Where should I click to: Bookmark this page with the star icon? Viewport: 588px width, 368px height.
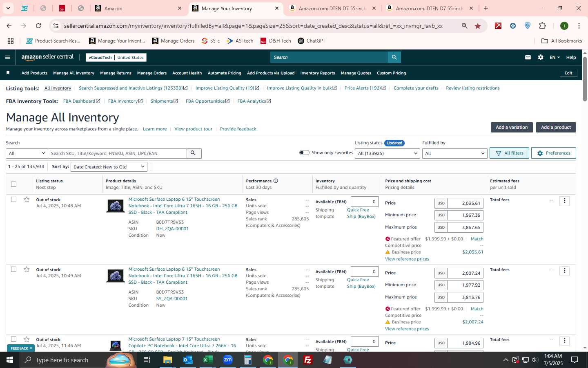pyautogui.click(x=478, y=26)
